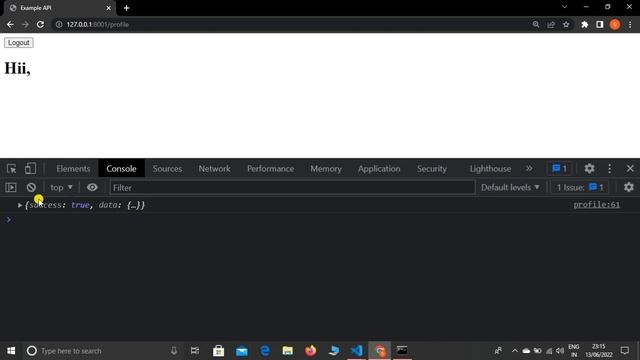Open the tab search chevron

click(564, 7)
